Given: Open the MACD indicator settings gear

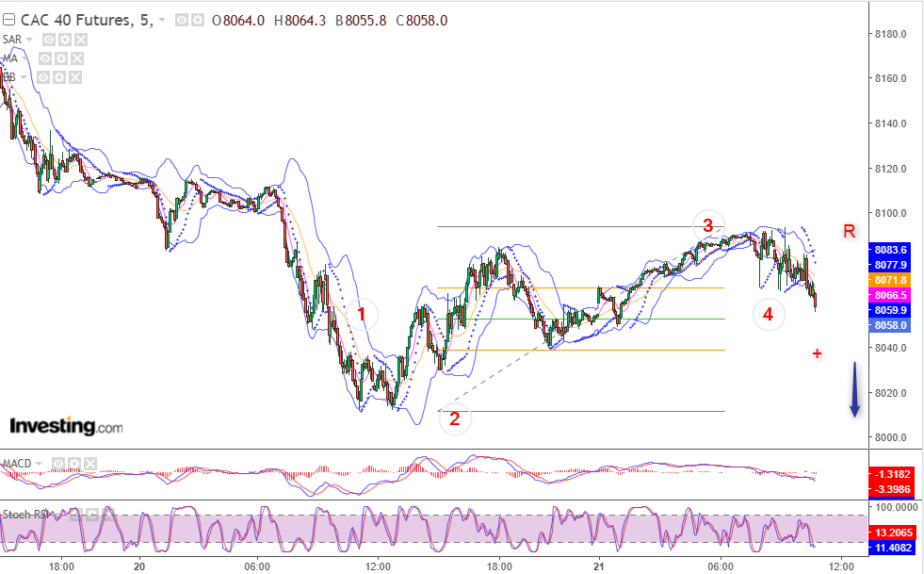Looking at the screenshot, I should pos(74,464).
